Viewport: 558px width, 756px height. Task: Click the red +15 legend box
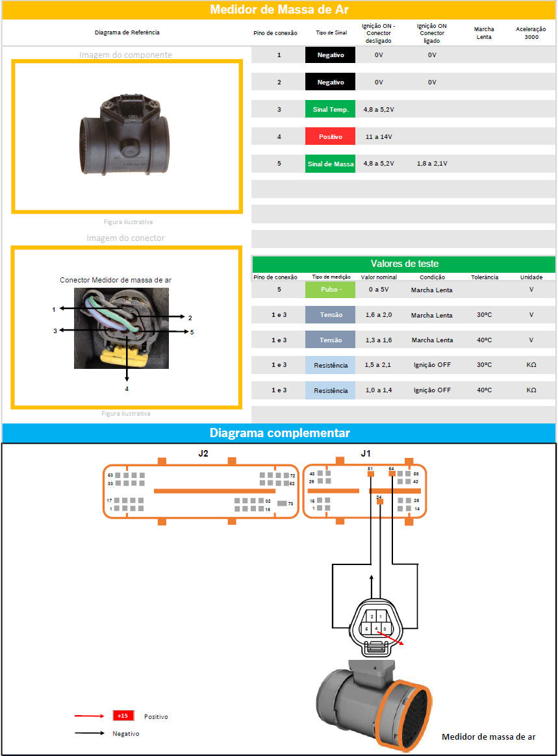coord(122,716)
